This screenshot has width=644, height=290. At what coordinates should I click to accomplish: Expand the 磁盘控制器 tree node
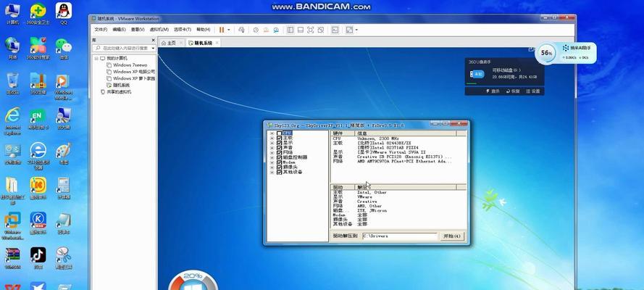[272, 157]
